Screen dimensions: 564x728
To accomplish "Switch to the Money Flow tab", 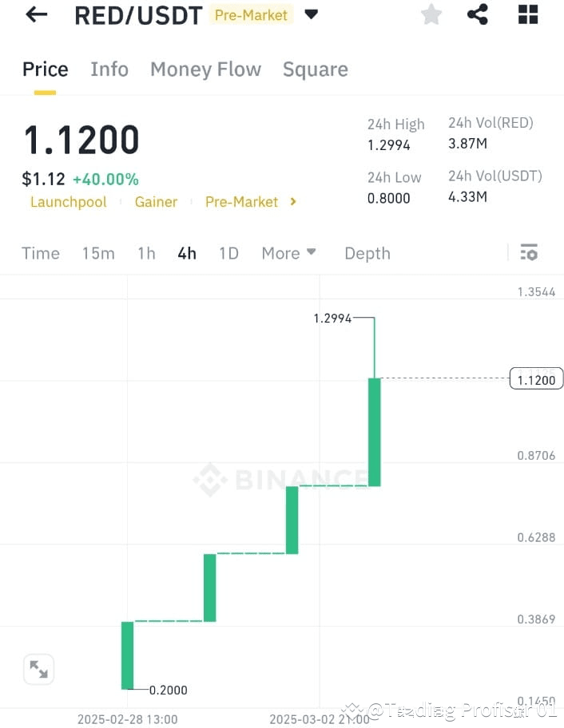I will pyautogui.click(x=205, y=69).
